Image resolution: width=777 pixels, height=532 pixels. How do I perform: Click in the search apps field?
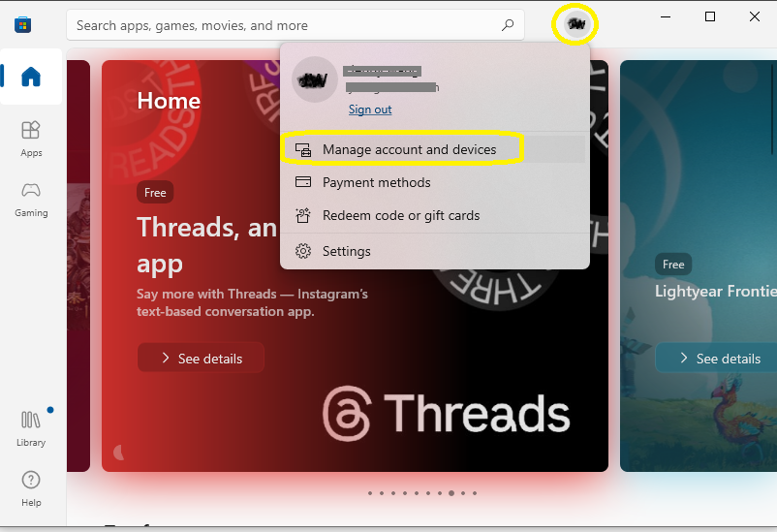pos(295,25)
